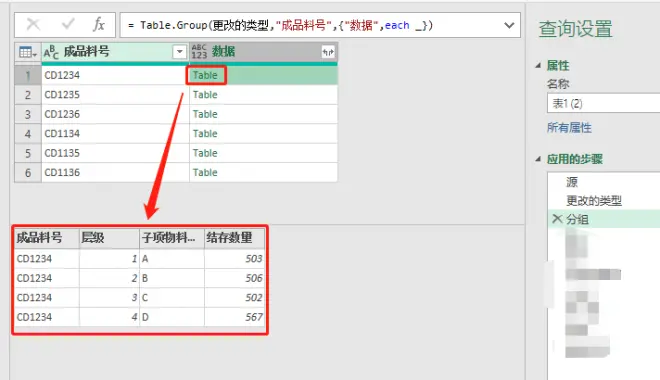The width and height of the screenshot is (660, 380).
Task: Click the fx function icon
Action: (x=99, y=25)
